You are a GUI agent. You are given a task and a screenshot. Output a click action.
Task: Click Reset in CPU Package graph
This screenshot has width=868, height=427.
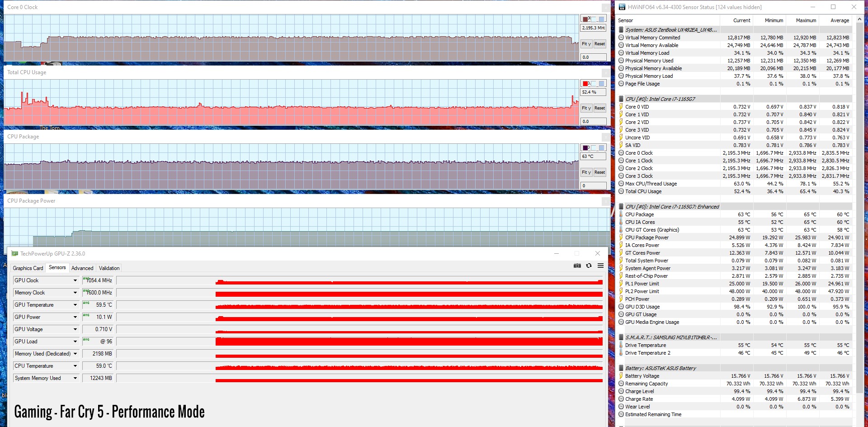600,172
